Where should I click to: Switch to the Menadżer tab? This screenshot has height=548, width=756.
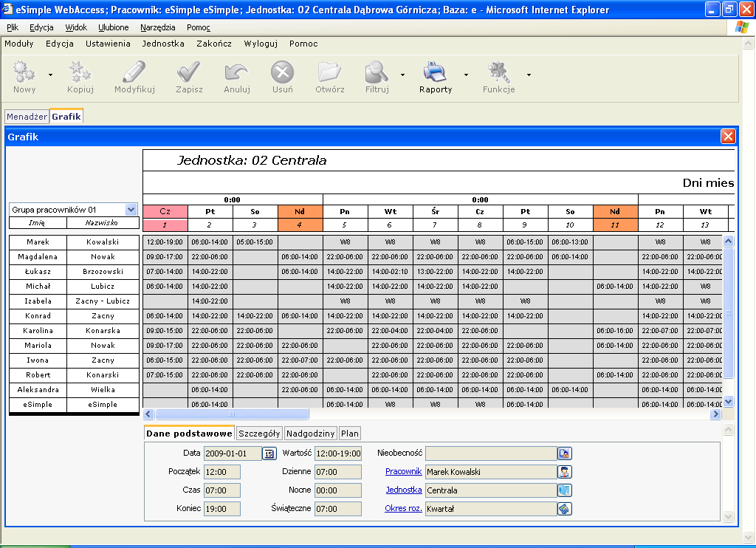tap(27, 116)
